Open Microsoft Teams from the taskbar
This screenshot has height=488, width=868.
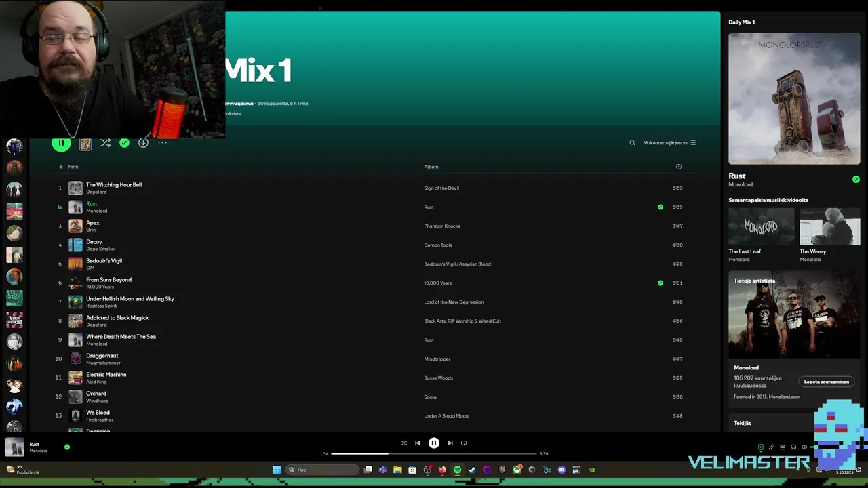pyautogui.click(x=382, y=470)
